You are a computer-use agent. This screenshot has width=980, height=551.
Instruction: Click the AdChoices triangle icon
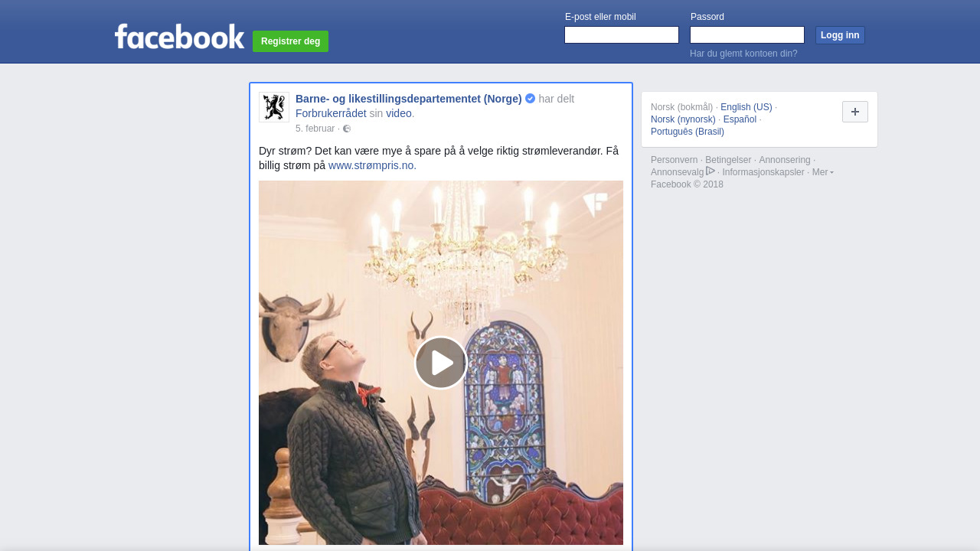(710, 171)
